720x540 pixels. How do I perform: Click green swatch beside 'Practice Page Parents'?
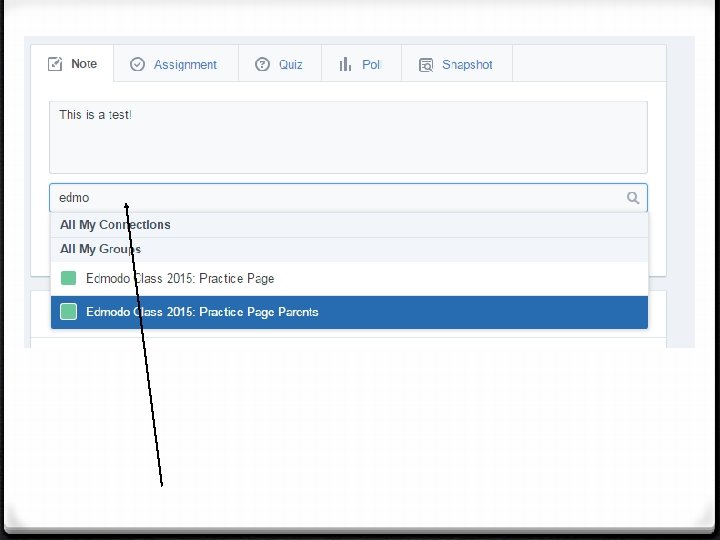(x=68, y=311)
